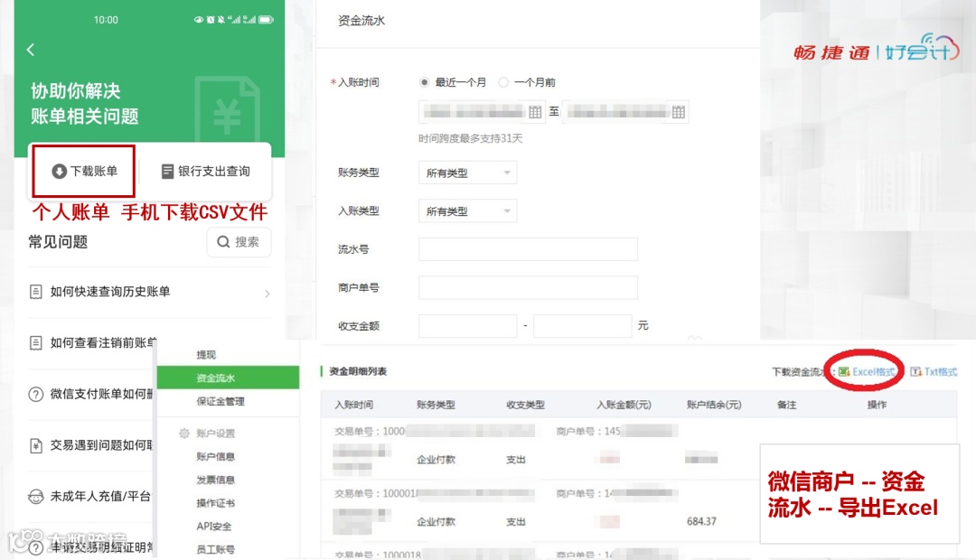Download the fund flow in Txt格式
The width and height of the screenshot is (976, 560).
click(x=941, y=371)
